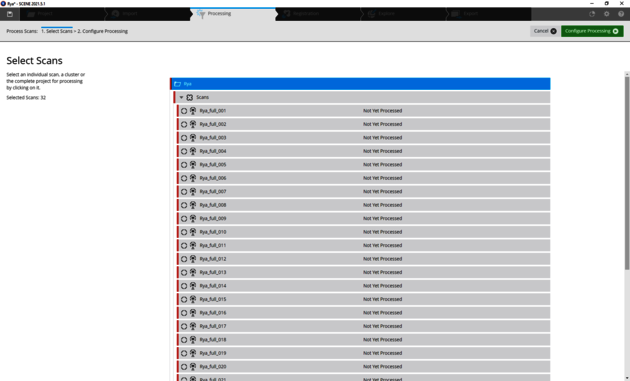
Task: Click the Selected Scans: 32 label
Action: [x=26, y=98]
